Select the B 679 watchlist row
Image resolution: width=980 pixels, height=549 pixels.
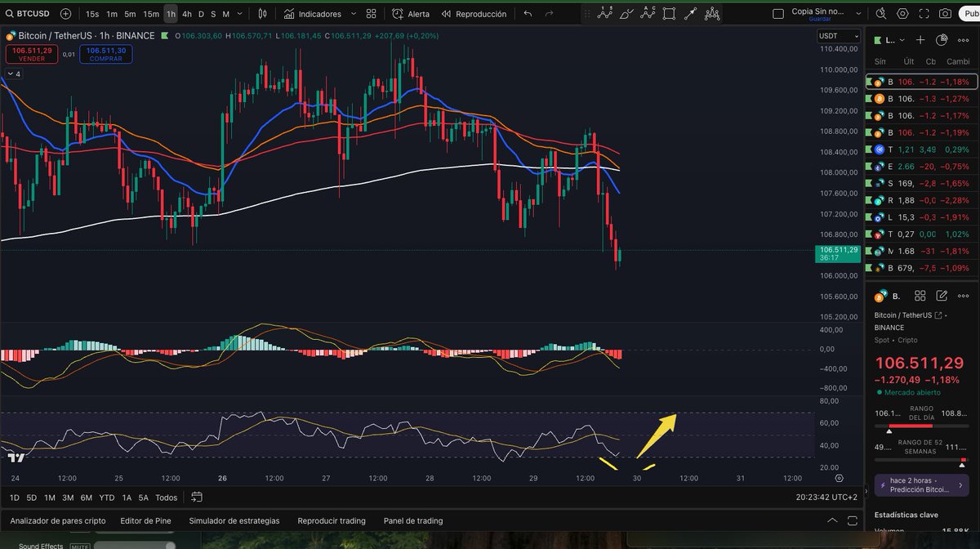pyautogui.click(x=922, y=267)
